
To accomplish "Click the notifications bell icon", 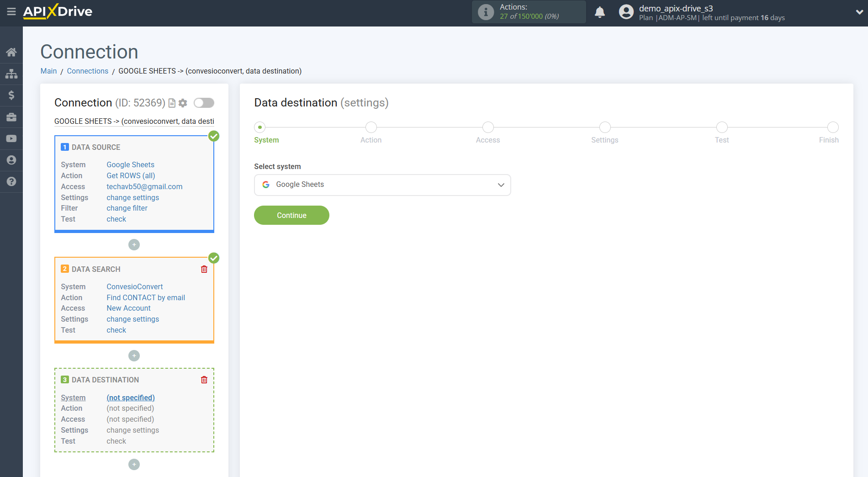I will click(x=600, y=12).
